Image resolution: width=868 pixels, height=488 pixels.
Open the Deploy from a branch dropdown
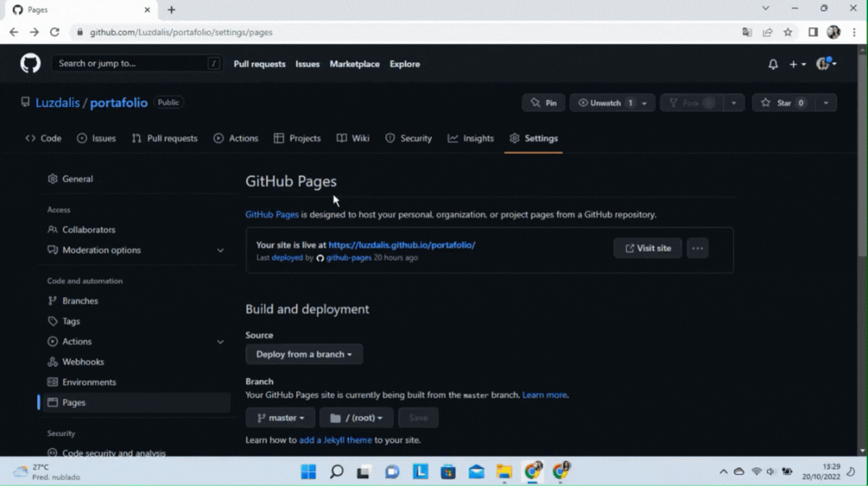click(304, 354)
